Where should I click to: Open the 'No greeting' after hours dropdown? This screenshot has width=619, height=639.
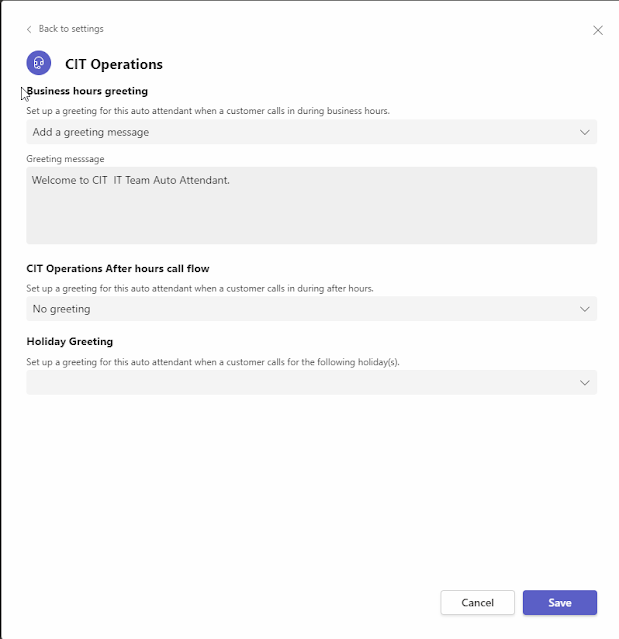pyautogui.click(x=300, y=309)
